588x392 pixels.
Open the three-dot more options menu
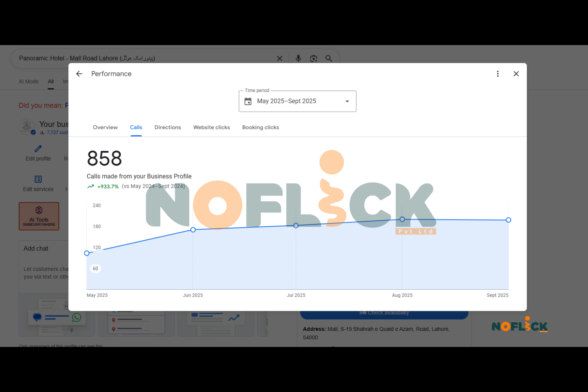498,74
